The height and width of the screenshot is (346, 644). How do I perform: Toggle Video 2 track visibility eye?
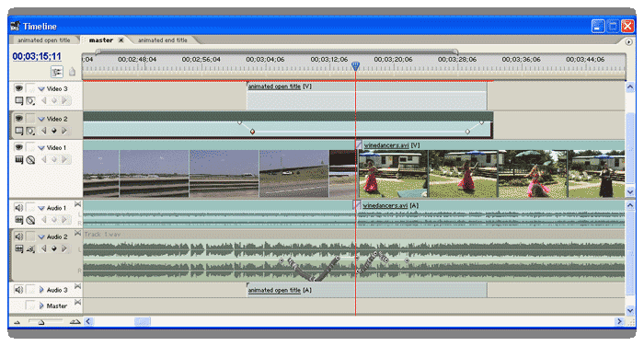pyautogui.click(x=18, y=119)
